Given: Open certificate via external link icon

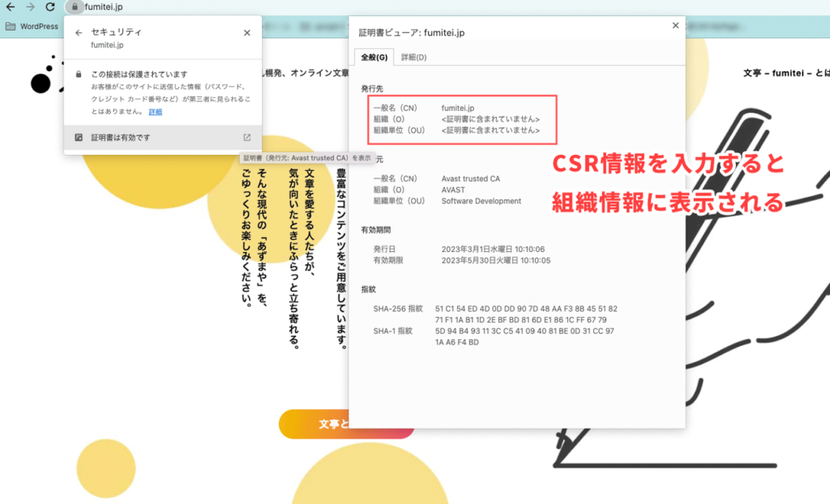Looking at the screenshot, I should pyautogui.click(x=246, y=138).
